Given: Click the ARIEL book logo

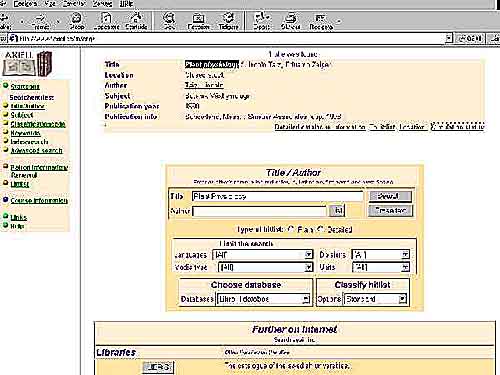Looking at the screenshot, I should 27,63.
